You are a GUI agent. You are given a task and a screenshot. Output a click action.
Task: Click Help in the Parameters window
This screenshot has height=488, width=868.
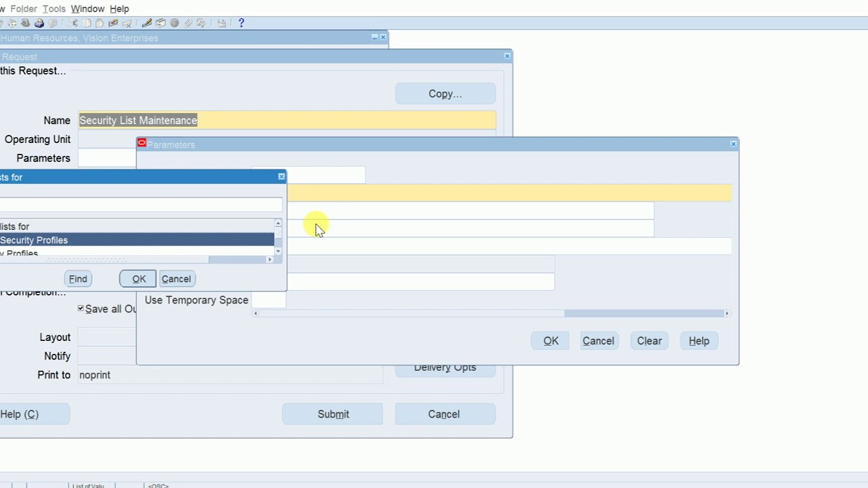click(699, 341)
